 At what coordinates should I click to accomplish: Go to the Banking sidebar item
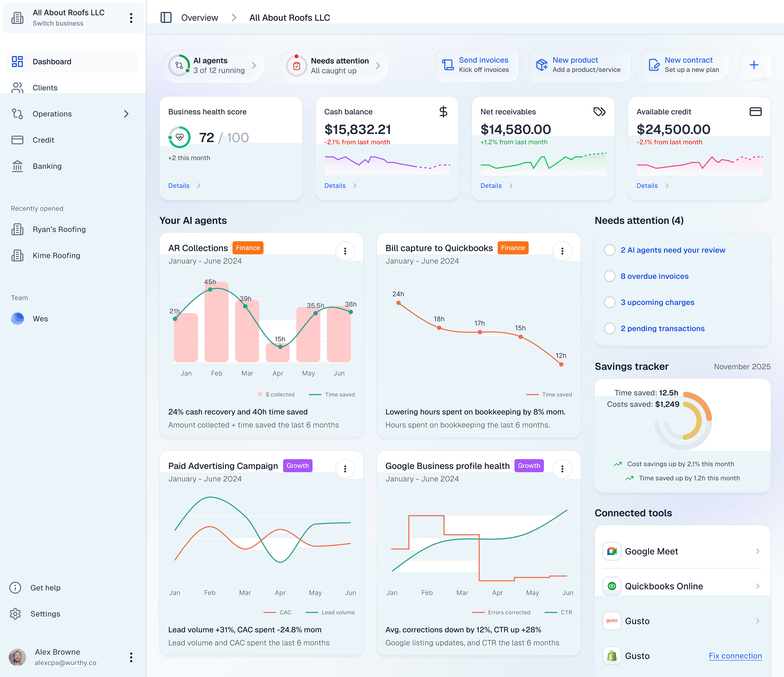47,166
